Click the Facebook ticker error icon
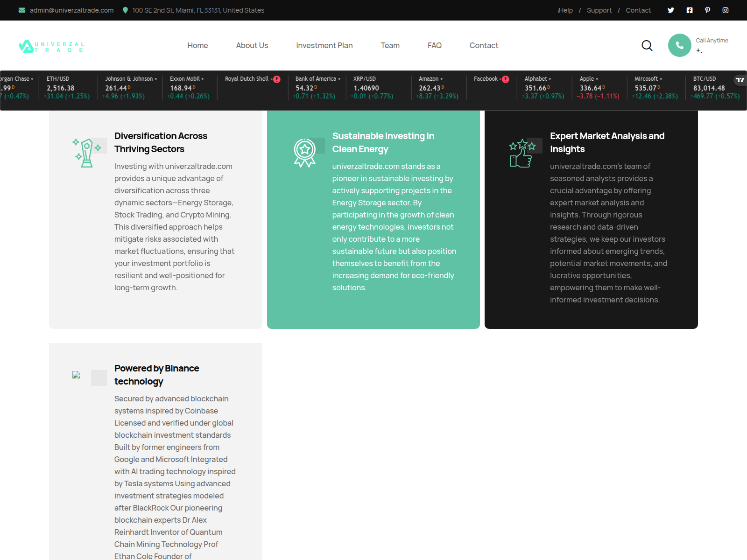Screen dimensions: 747x560 pos(506,79)
